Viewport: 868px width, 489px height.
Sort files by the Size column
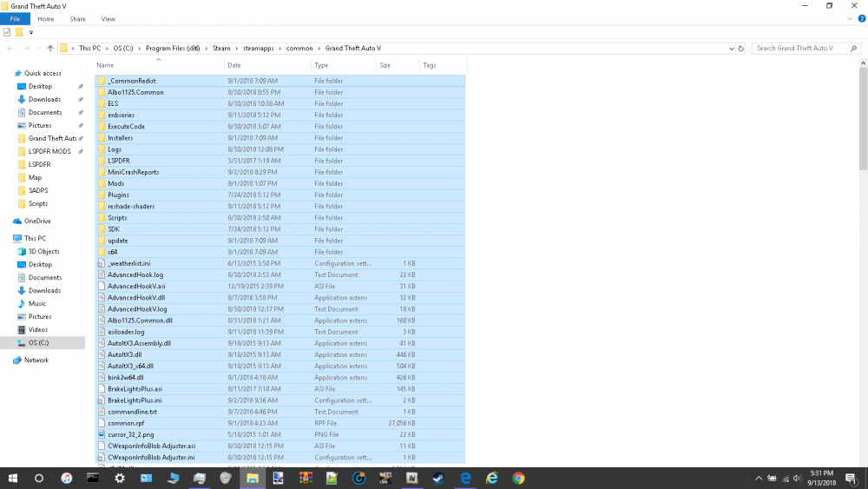point(398,65)
